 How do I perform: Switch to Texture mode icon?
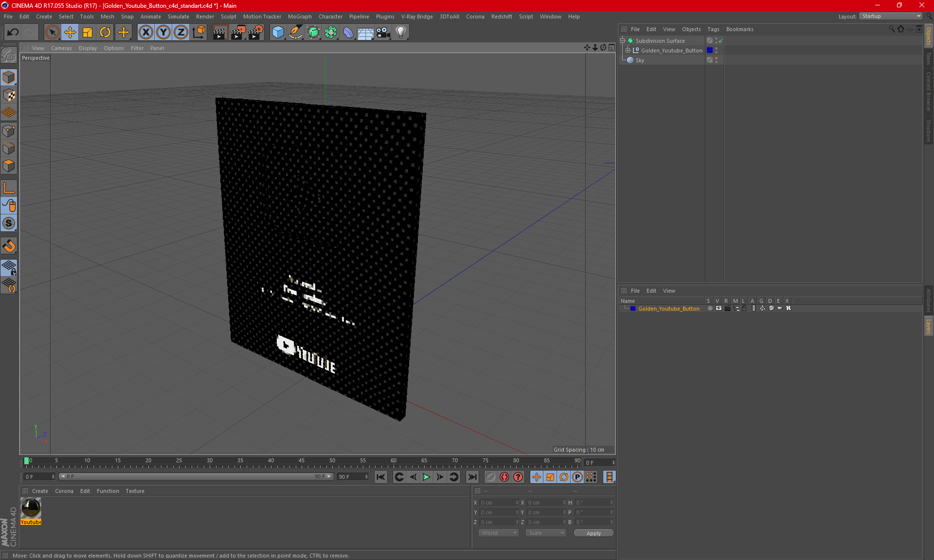(9, 95)
